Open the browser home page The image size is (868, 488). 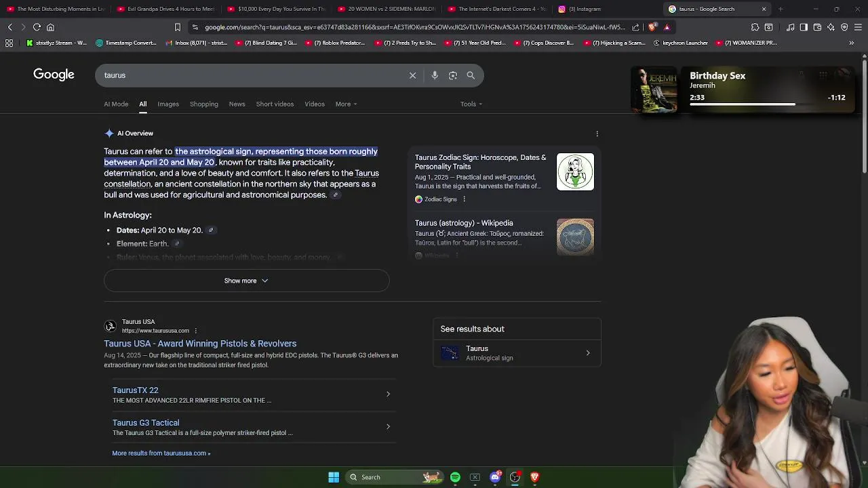click(50, 27)
